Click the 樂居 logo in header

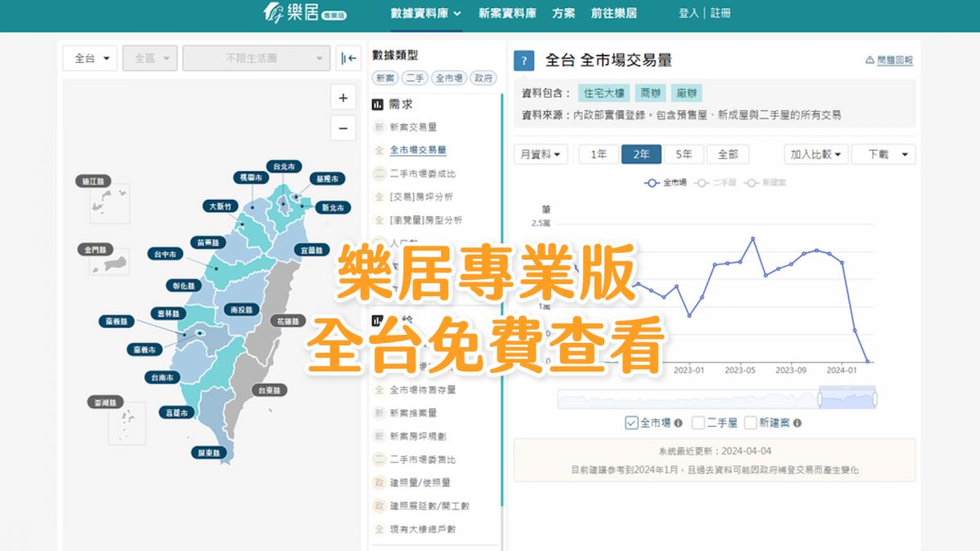tap(303, 13)
